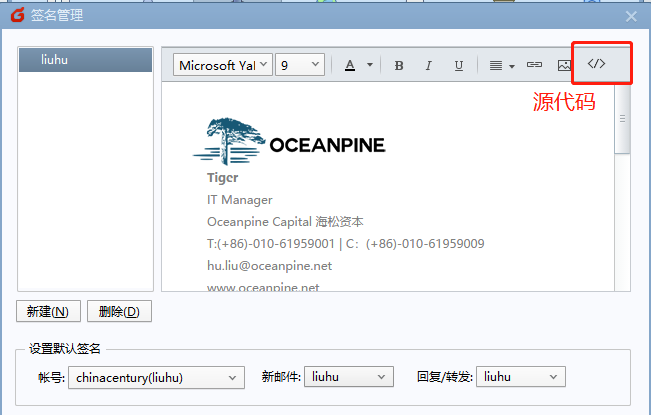Toggle italic formatting in signature editor

tap(428, 66)
